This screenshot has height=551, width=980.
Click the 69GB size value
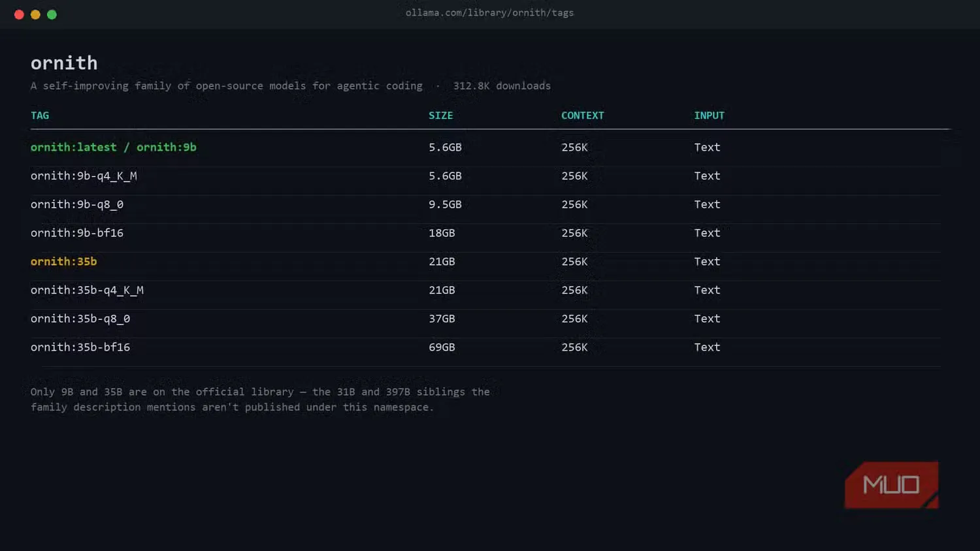(442, 347)
